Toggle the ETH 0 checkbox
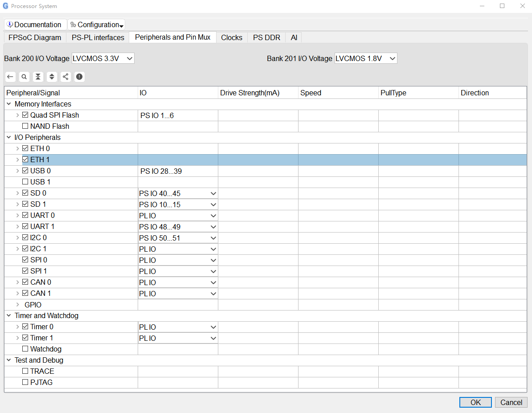 pyautogui.click(x=25, y=148)
